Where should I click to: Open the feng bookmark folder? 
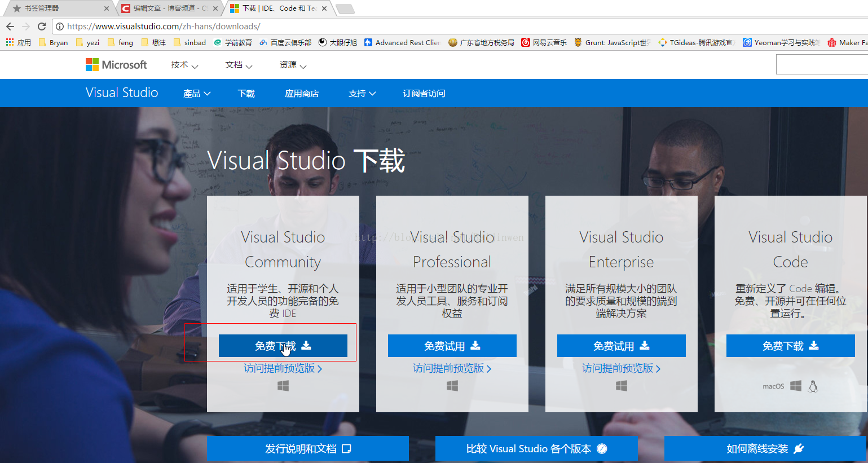pyautogui.click(x=121, y=42)
